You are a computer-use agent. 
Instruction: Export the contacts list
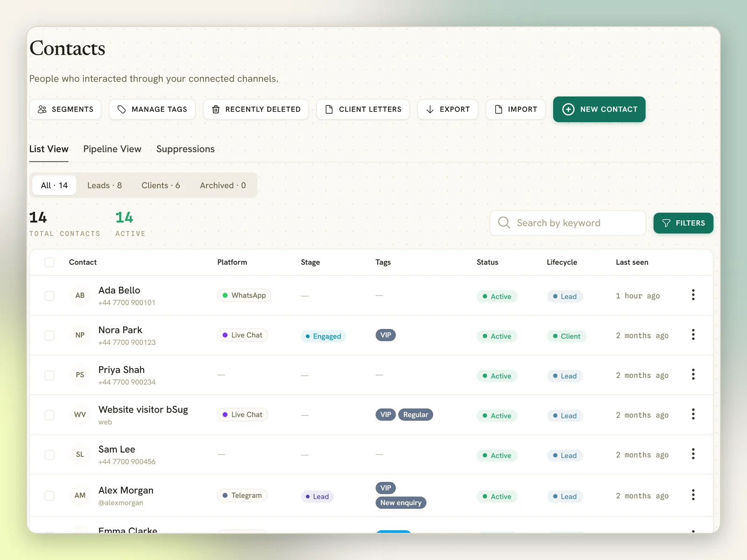[448, 109]
